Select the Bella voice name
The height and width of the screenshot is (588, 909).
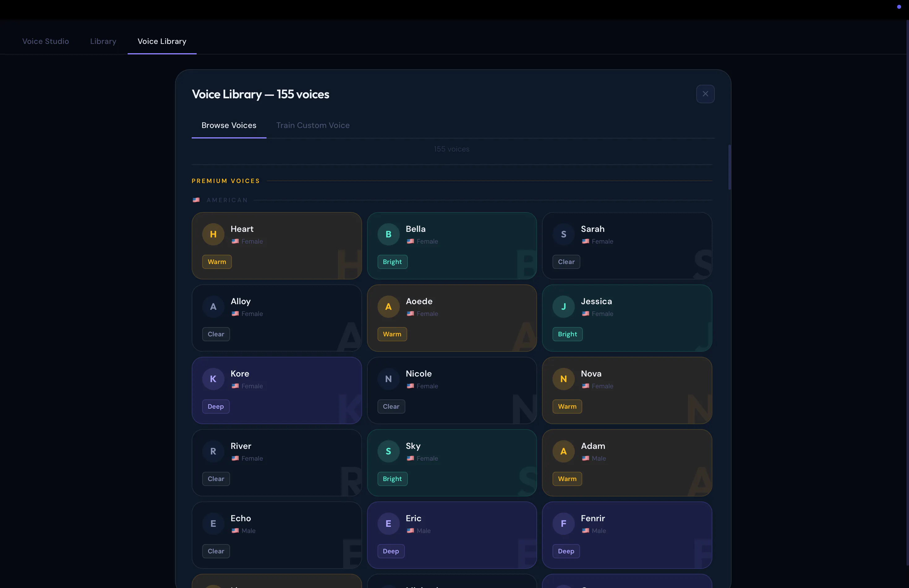[415, 229]
